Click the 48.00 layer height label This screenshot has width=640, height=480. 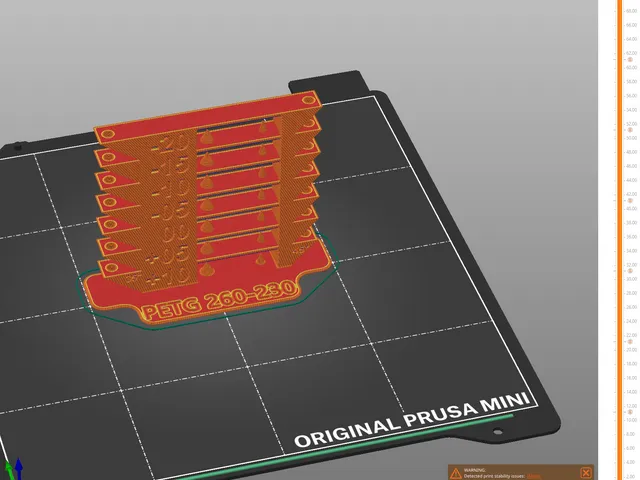point(631,152)
